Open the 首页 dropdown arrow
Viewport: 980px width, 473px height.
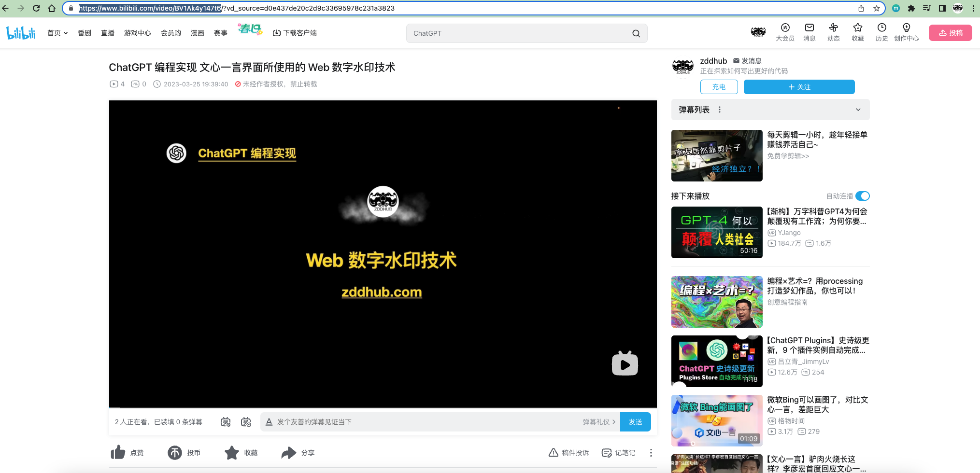pyautogui.click(x=66, y=33)
